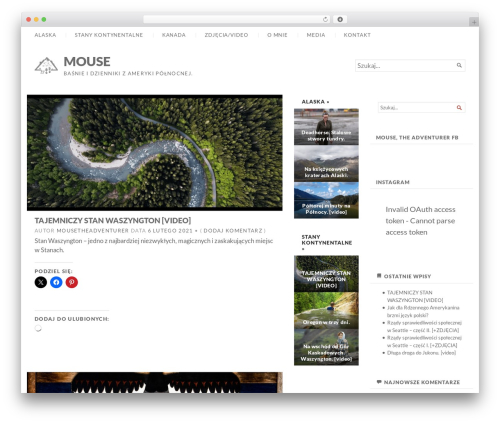
Task: Click the Najnowsze komentarze speech bubble icon
Action: (x=379, y=382)
